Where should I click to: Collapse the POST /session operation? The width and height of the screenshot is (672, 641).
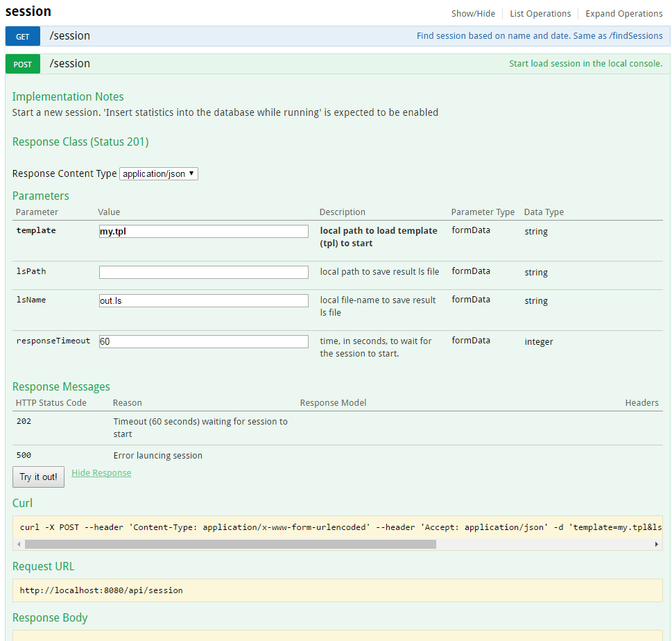pos(70,64)
